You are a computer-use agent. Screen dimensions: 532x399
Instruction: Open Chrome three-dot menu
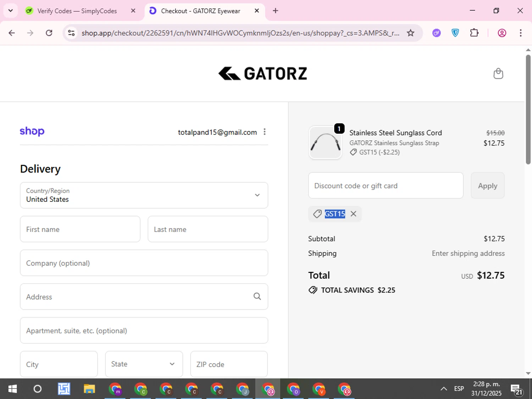[x=521, y=33]
